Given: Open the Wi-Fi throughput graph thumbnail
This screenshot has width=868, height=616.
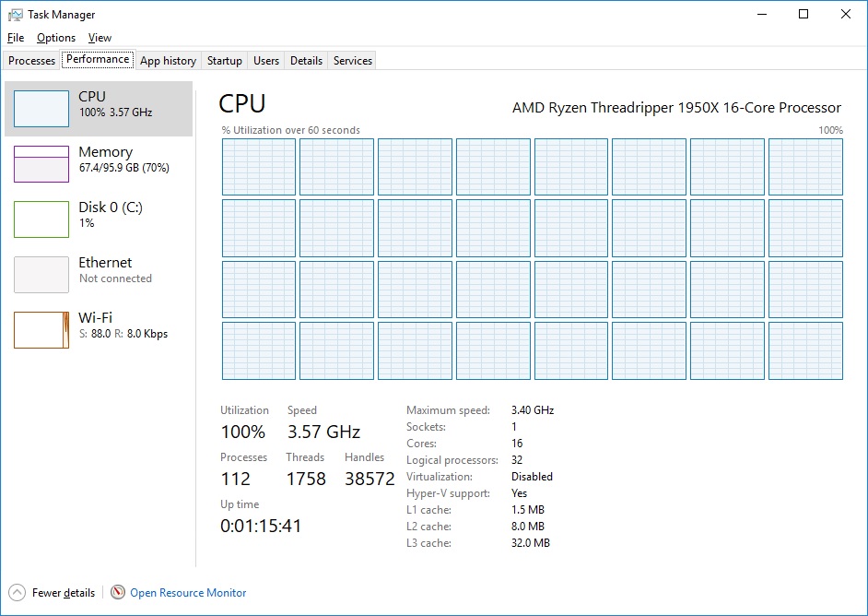Looking at the screenshot, I should click(41, 329).
